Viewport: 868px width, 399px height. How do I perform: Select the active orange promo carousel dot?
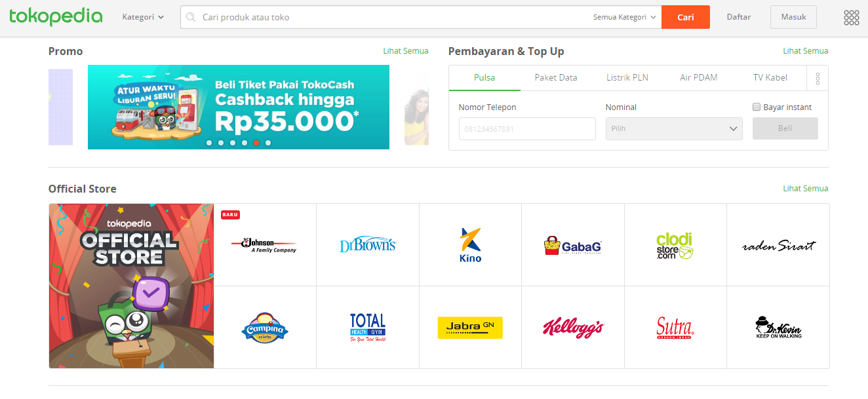[x=256, y=142]
